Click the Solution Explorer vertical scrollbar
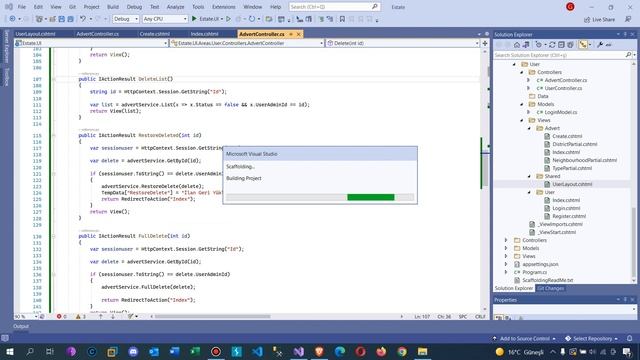Viewport: 640px width, 360px height. tap(633, 241)
